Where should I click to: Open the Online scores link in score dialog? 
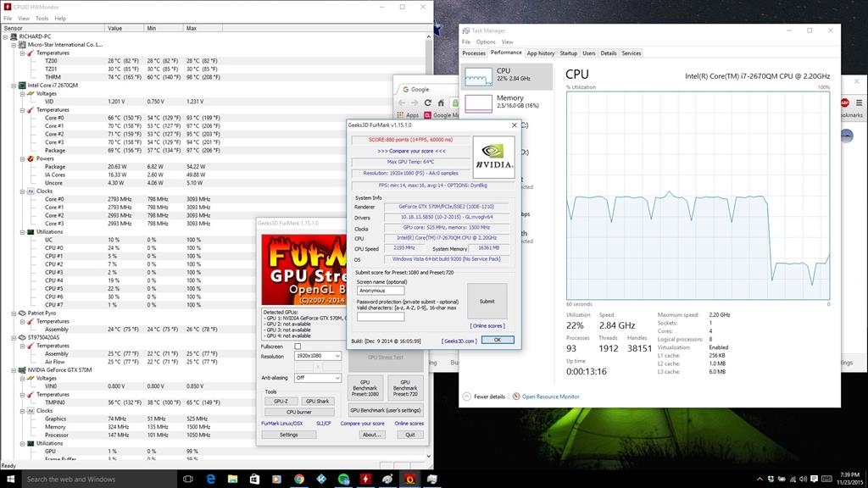click(x=487, y=326)
